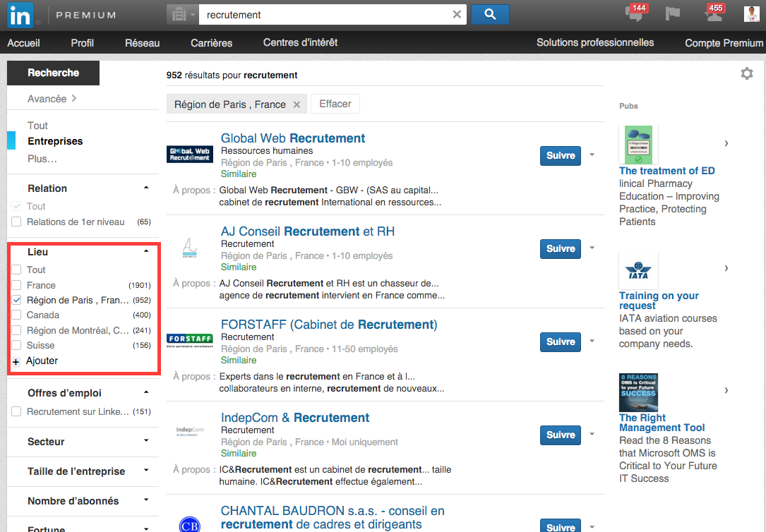Click Suivre for Global Web Recrutement
This screenshot has height=532, width=766.
[560, 155]
